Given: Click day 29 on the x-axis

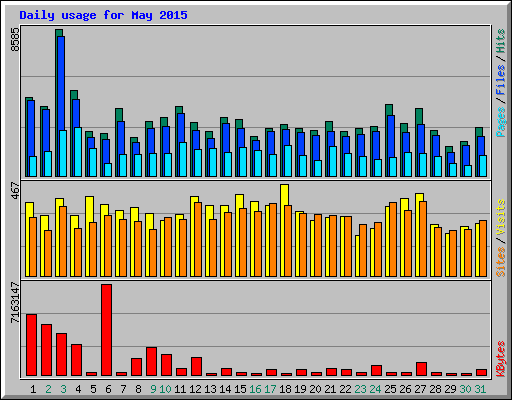Looking at the screenshot, I should pos(450,389).
